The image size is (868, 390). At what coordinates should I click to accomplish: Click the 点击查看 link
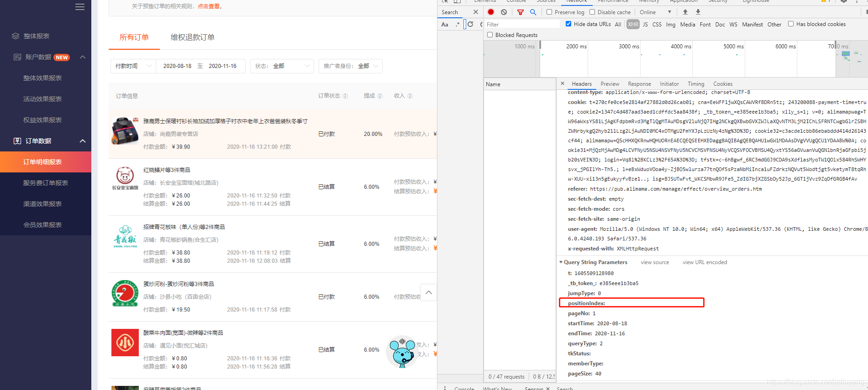pyautogui.click(x=209, y=6)
